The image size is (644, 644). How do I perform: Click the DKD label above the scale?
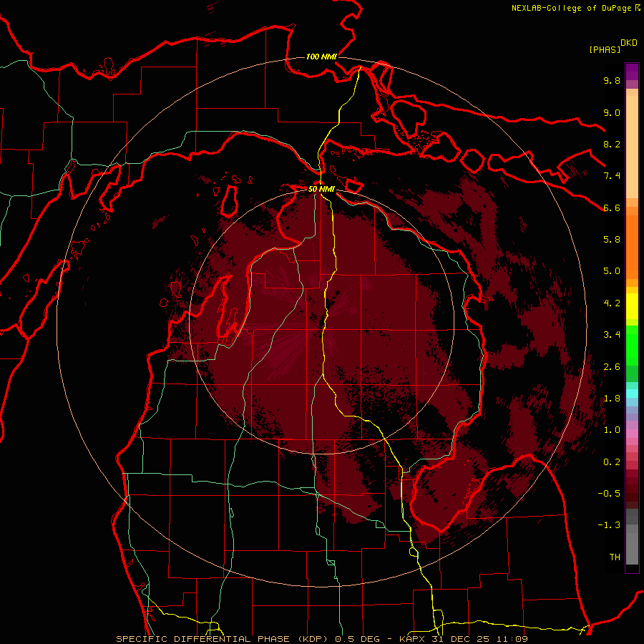[x=629, y=43]
